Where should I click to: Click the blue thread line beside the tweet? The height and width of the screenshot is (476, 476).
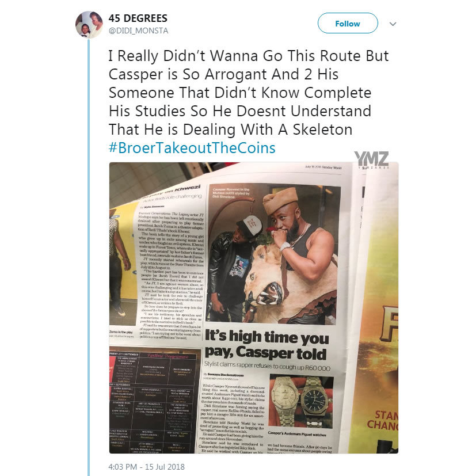[89, 257]
